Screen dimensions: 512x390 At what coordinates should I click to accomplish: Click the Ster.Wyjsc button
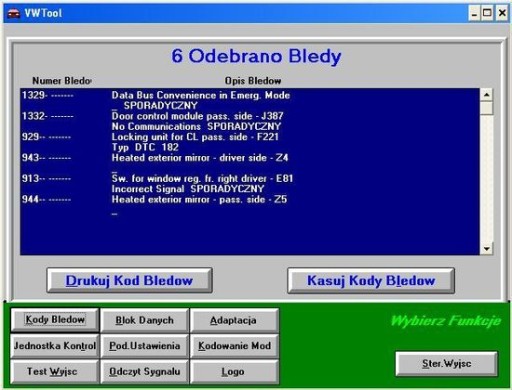(x=446, y=363)
